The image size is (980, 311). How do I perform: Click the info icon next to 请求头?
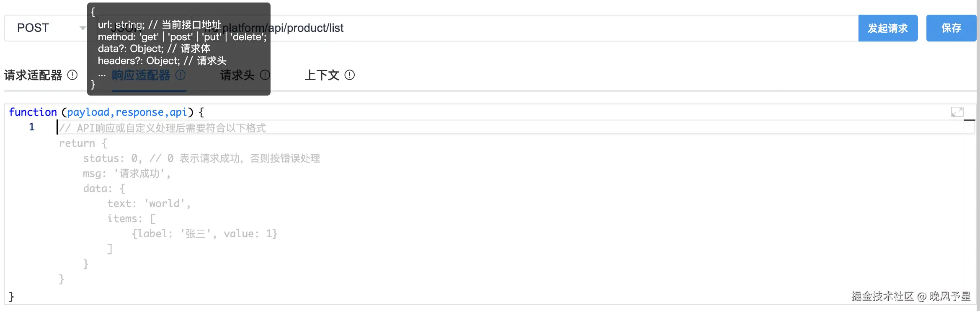click(265, 75)
